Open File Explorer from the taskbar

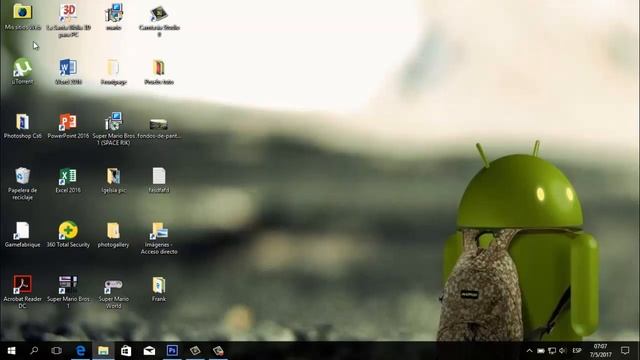tap(103, 351)
